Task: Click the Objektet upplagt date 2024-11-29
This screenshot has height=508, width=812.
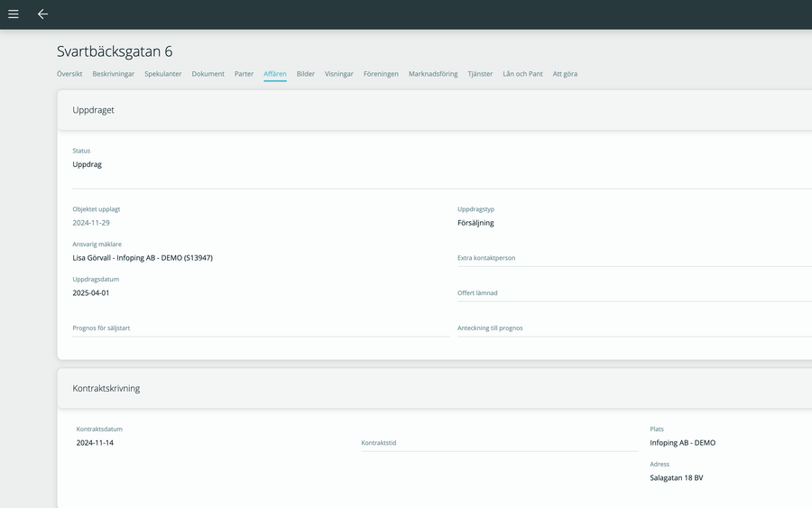Action: (x=91, y=223)
